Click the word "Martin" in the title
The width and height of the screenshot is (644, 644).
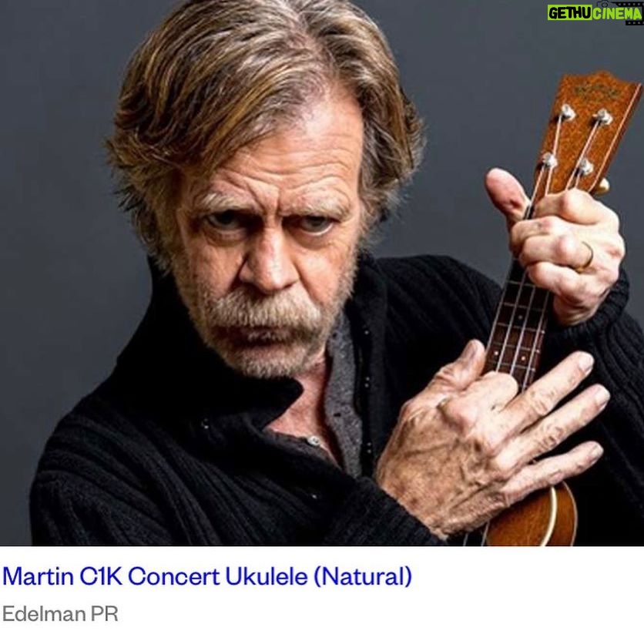point(38,576)
